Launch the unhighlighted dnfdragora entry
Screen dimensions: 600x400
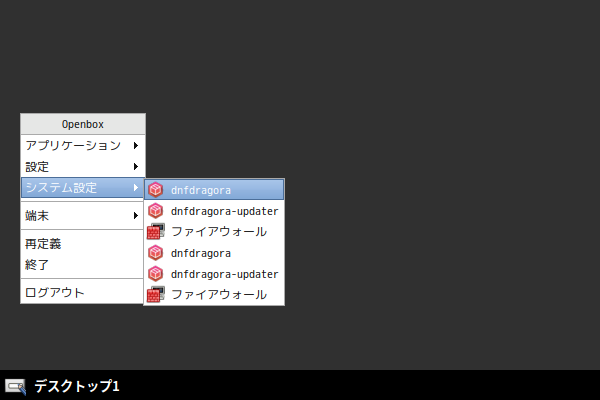click(x=214, y=253)
